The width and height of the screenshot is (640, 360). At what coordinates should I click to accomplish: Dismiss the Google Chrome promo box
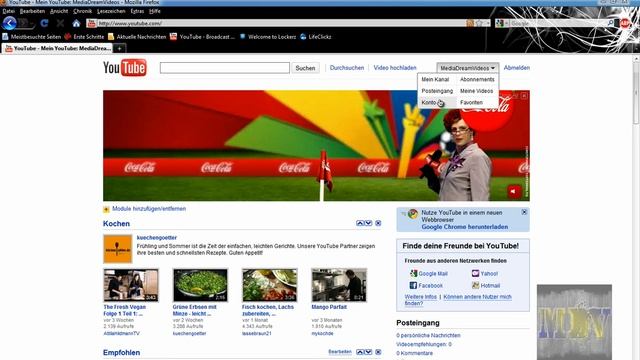524,212
